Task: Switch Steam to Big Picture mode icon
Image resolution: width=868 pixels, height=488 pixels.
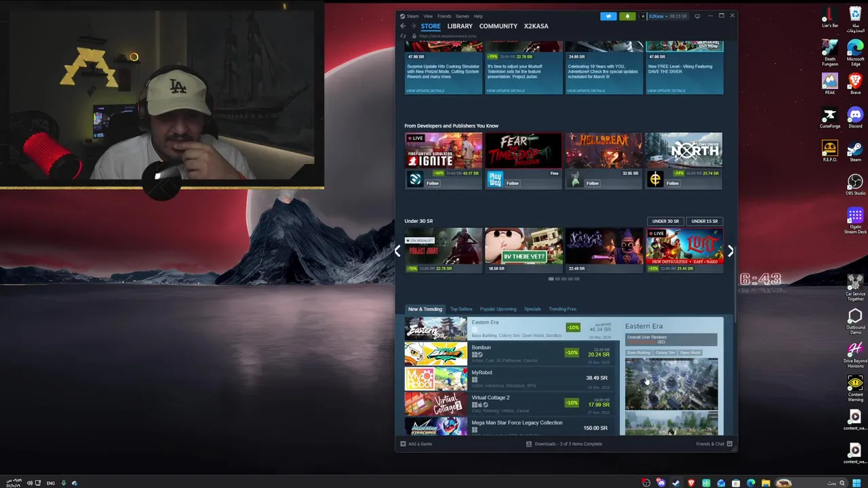Action: pos(697,16)
